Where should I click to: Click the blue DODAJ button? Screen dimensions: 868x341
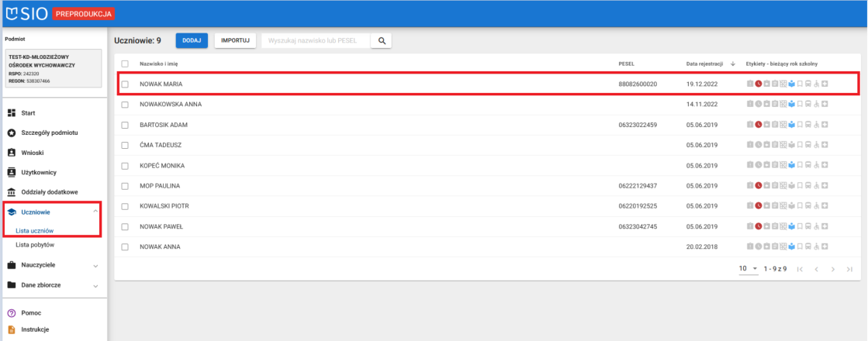(192, 41)
